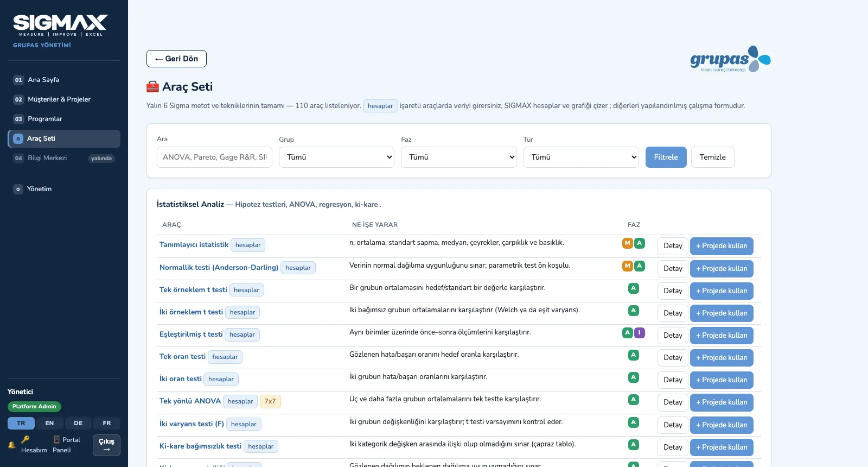The width and height of the screenshot is (868, 467).
Task: Click the 03 badge beside Programlar
Action: pos(18,119)
